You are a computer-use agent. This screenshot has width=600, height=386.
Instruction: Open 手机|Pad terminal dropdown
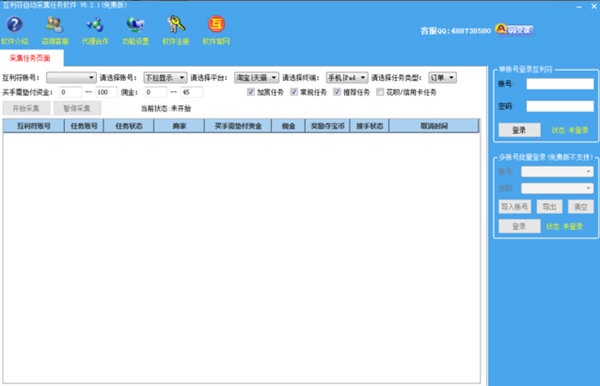(x=347, y=78)
